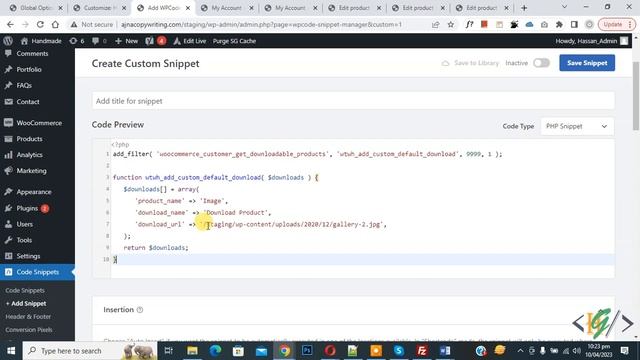Screen dimensions: 640x360
Task: Bookmark page with the star icon
Action: (x=451, y=24)
